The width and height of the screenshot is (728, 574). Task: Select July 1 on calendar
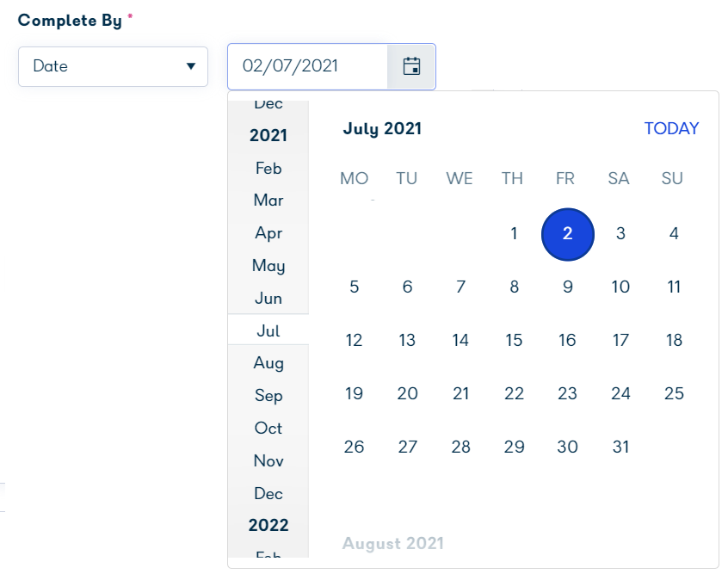[514, 233]
